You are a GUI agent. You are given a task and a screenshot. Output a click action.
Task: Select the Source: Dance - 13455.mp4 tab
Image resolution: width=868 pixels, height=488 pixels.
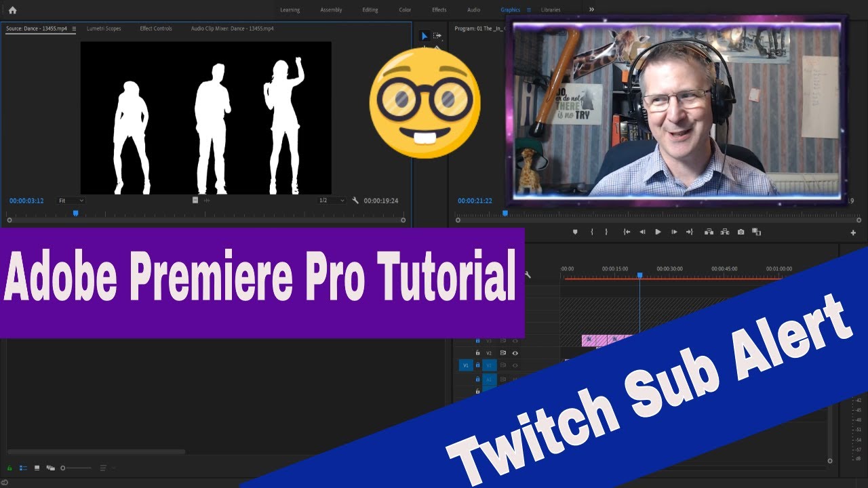click(x=37, y=28)
